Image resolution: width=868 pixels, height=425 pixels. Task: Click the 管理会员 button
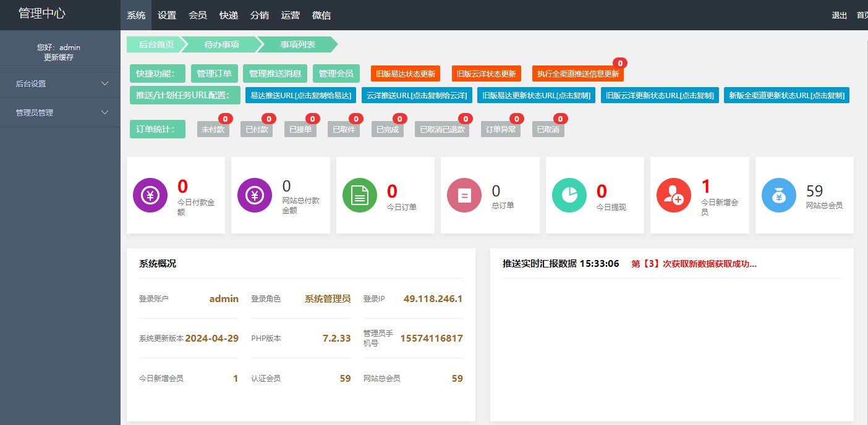(x=336, y=73)
